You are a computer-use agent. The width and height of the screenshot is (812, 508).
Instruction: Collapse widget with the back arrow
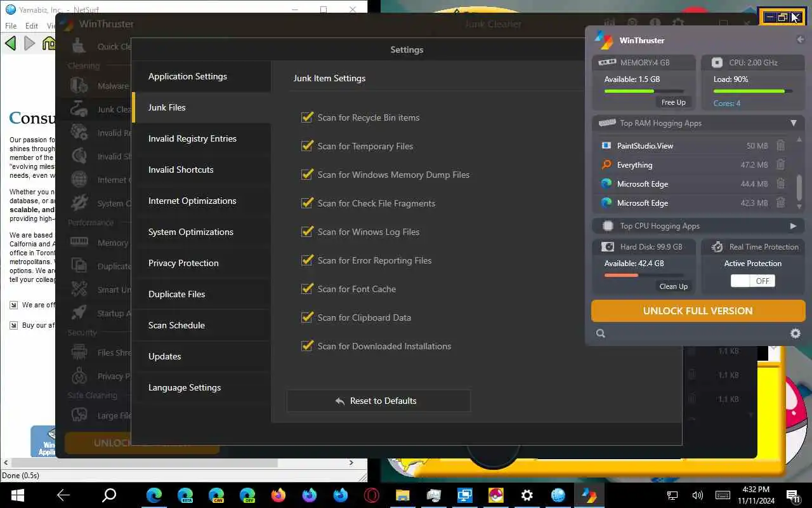tap(800, 40)
